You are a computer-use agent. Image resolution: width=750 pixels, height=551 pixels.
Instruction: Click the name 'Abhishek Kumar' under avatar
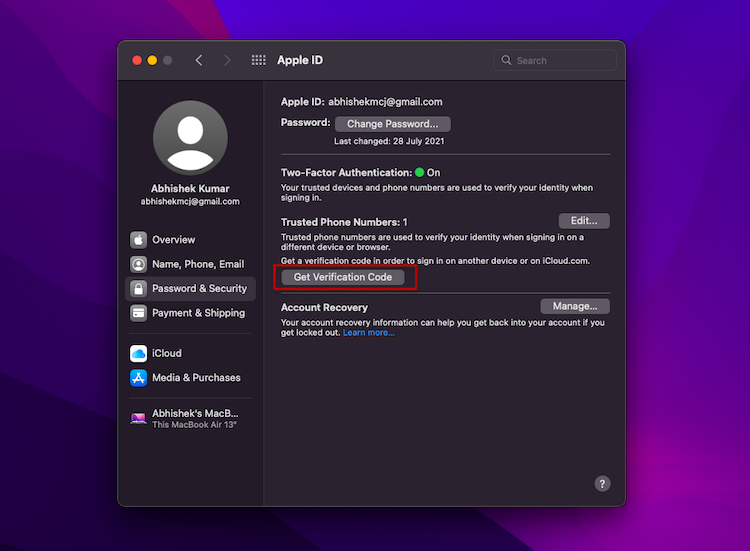pyautogui.click(x=190, y=188)
